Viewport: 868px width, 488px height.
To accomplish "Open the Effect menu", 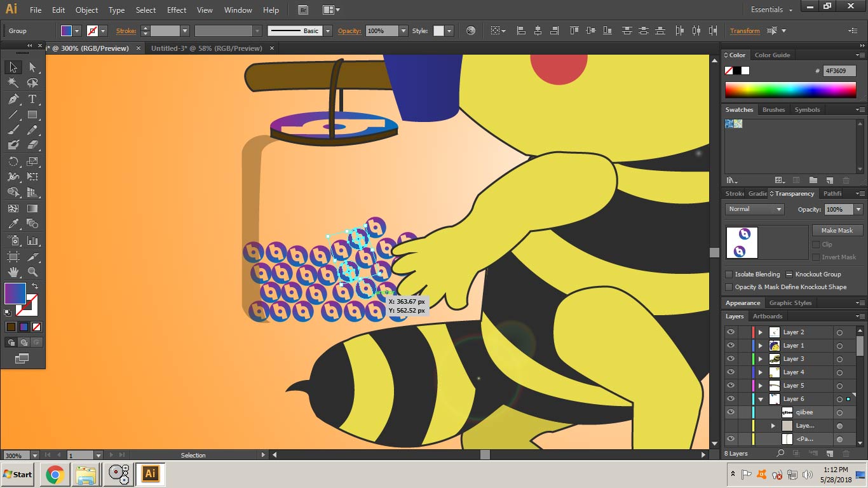I will 177,10.
